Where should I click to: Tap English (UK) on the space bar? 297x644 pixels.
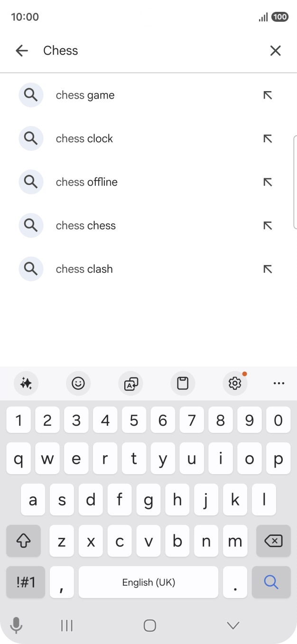pos(148,582)
